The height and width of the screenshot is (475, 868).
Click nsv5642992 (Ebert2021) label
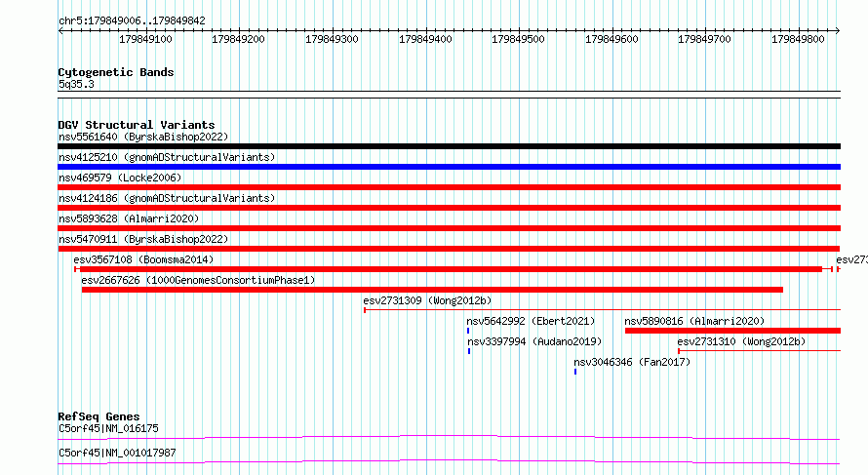[x=531, y=321]
